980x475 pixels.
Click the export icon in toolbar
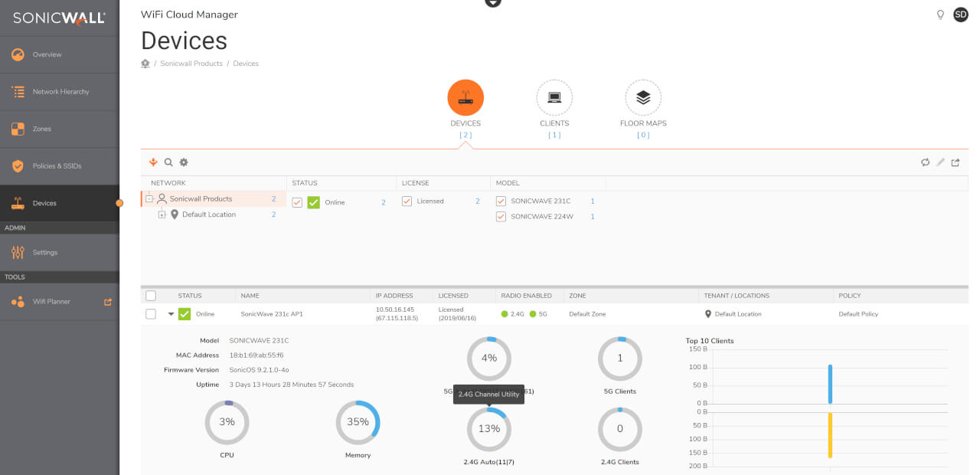(955, 162)
